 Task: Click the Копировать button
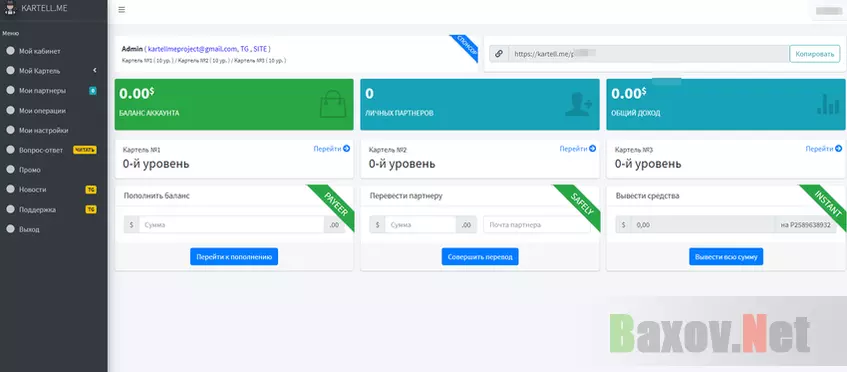815,54
